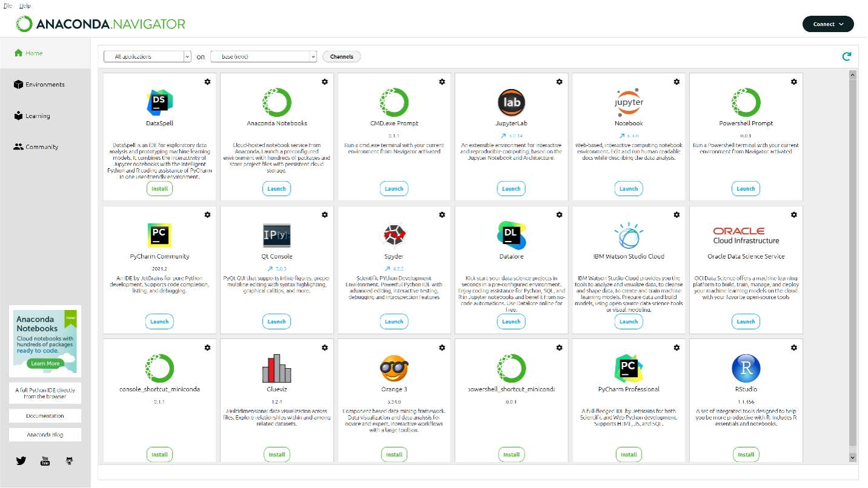Refresh the application list
The width and height of the screenshot is (868, 488).
[x=847, y=56]
